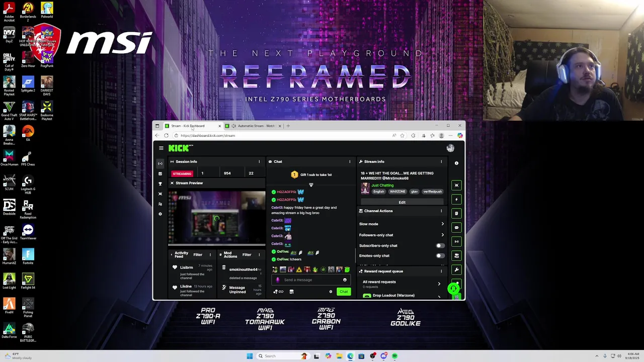Open the shop icon below the message box
The width and height of the screenshot is (644, 362).
[291, 292]
